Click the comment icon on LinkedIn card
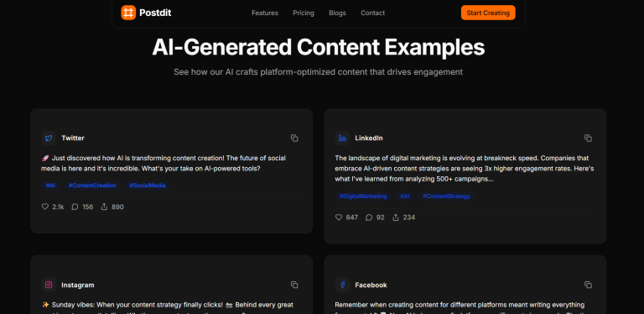 tap(369, 217)
